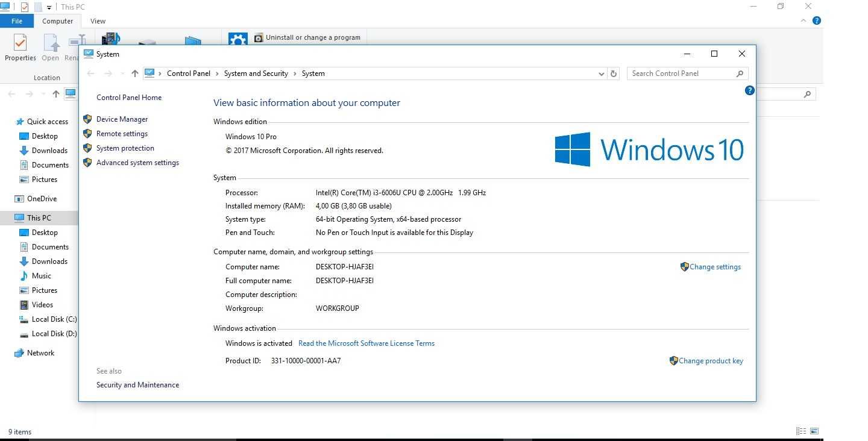Expand chevron after Control Panel breadcrumb

[x=217, y=73]
